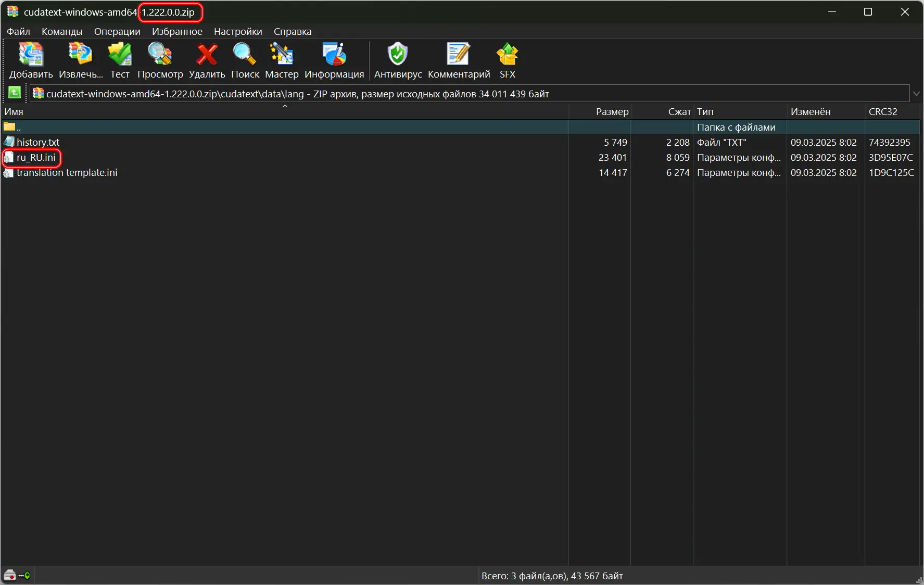
Task: Open the Настройки menu
Action: pos(238,32)
